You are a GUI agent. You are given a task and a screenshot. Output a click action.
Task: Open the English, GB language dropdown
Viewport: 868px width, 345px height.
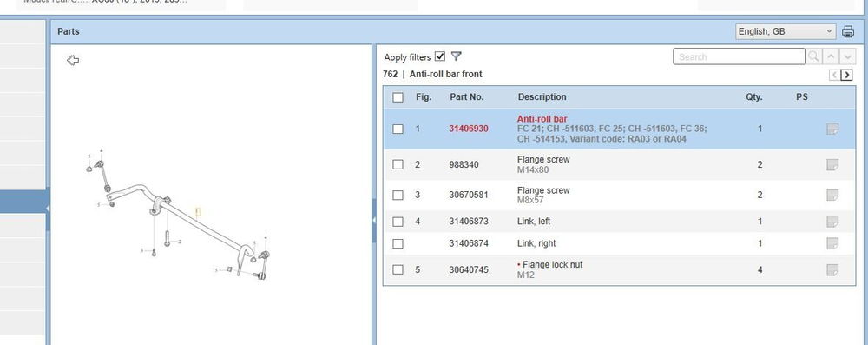(x=785, y=31)
